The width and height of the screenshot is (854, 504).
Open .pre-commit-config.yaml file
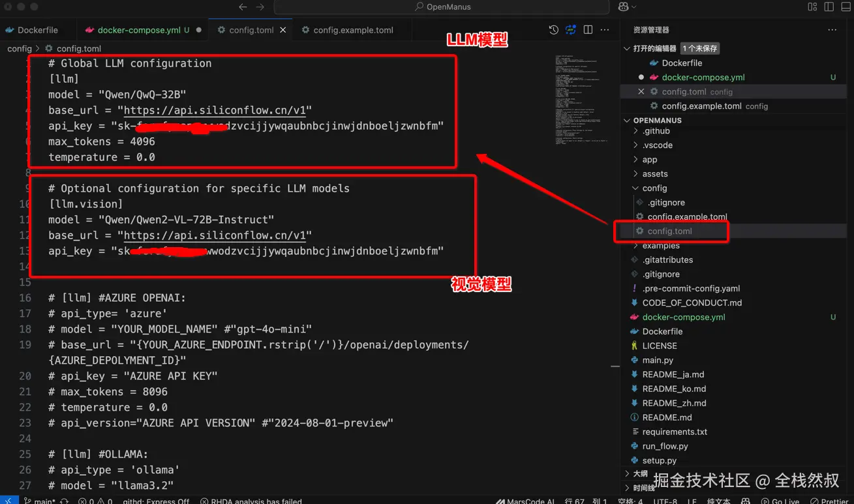coord(691,289)
